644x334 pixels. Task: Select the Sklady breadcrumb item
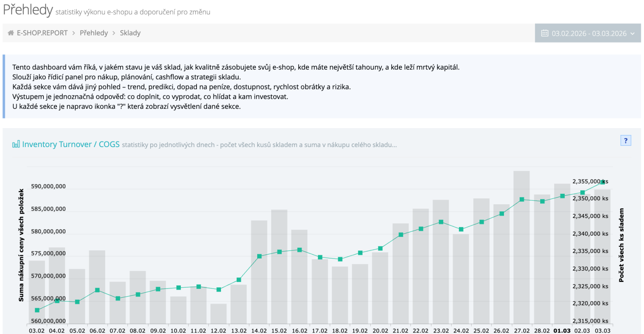pos(130,33)
